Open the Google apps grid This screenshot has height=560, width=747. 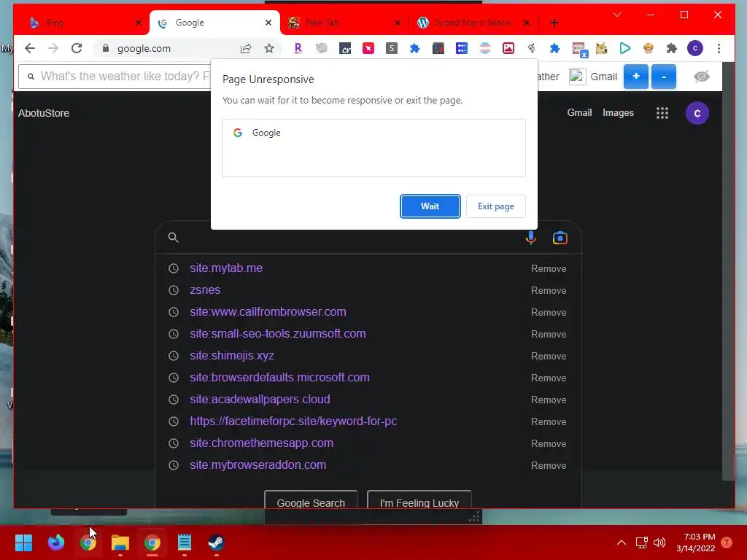(662, 113)
